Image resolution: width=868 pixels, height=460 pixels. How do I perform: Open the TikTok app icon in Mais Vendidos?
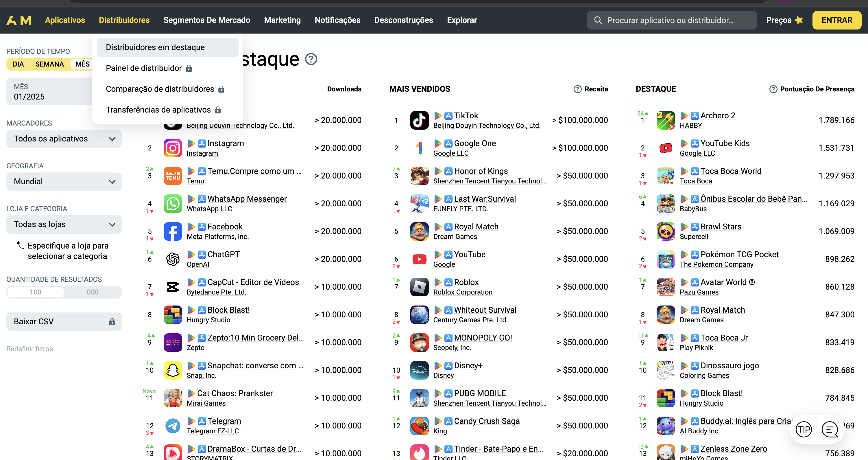[x=419, y=120]
